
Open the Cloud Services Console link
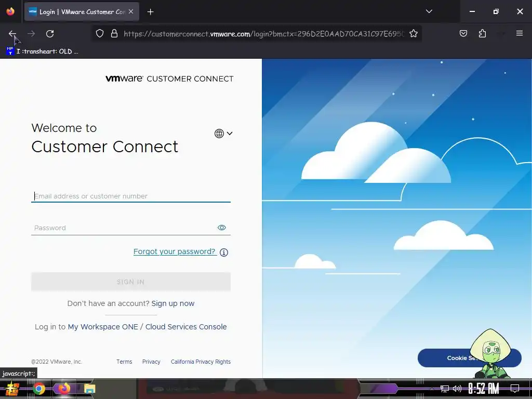tap(186, 327)
